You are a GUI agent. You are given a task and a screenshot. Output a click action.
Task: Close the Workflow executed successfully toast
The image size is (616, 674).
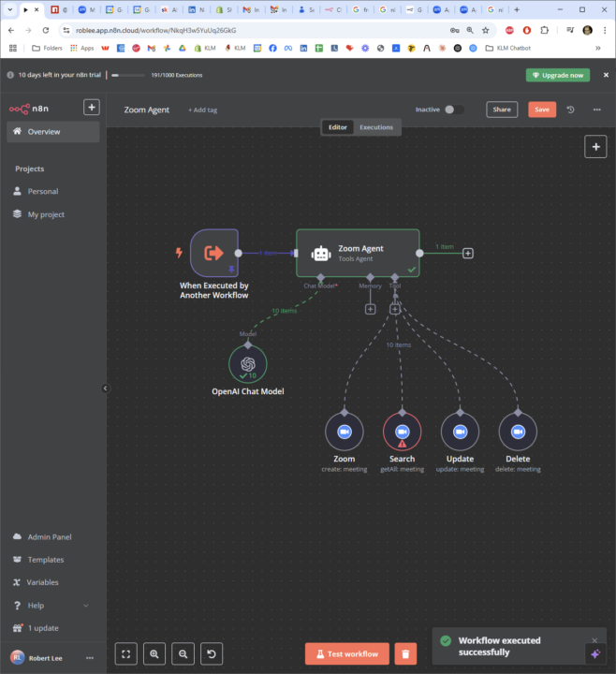click(594, 640)
